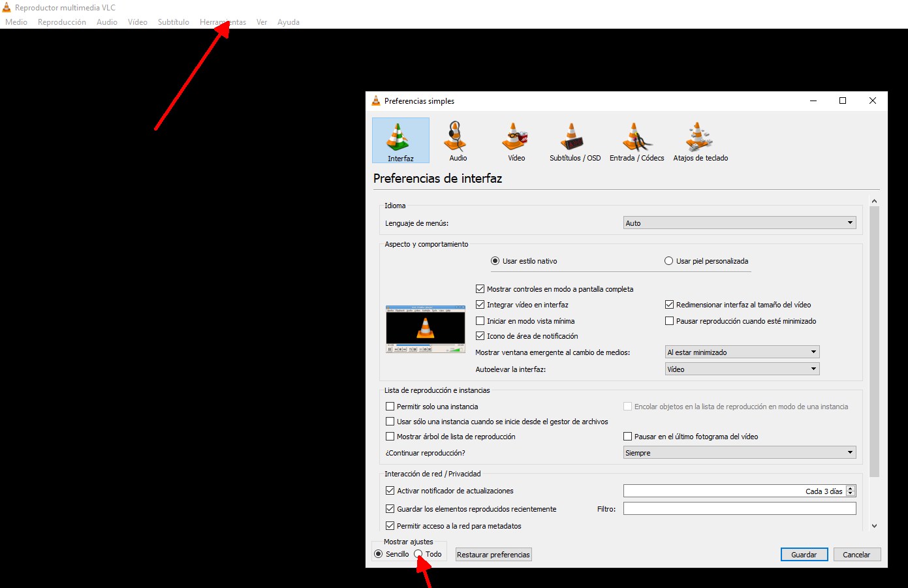Click the VLC cone icon in the main title bar
Screen dimensions: 908x588
coord(7,8)
